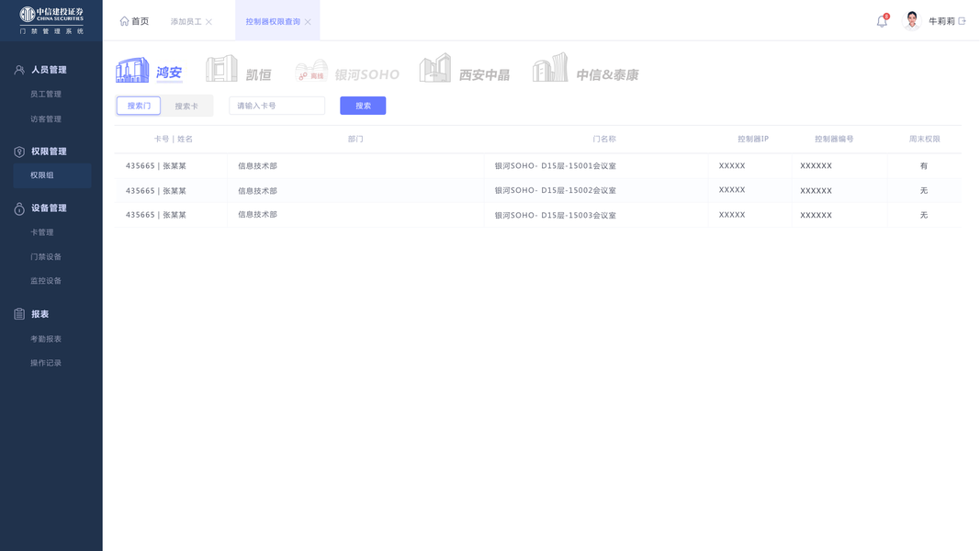Image resolution: width=980 pixels, height=551 pixels.
Task: Click 无 weekend permission in 15003 row
Action: 924,216
